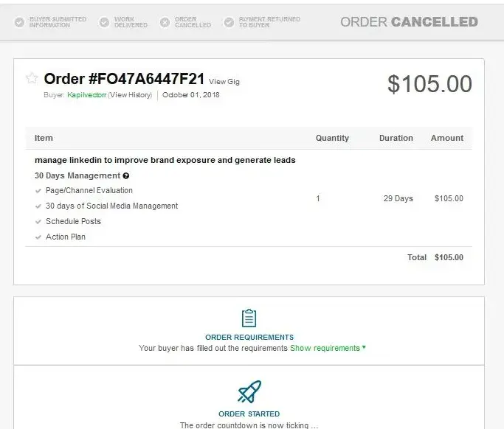This screenshot has height=429, width=504.
Task: Click the Order Requirements clipboard icon
Action: (x=249, y=318)
